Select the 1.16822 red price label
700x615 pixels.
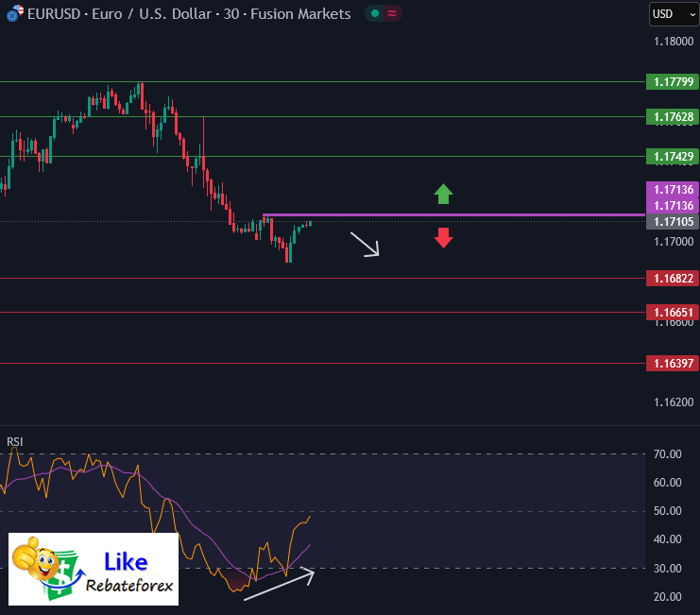(673, 279)
